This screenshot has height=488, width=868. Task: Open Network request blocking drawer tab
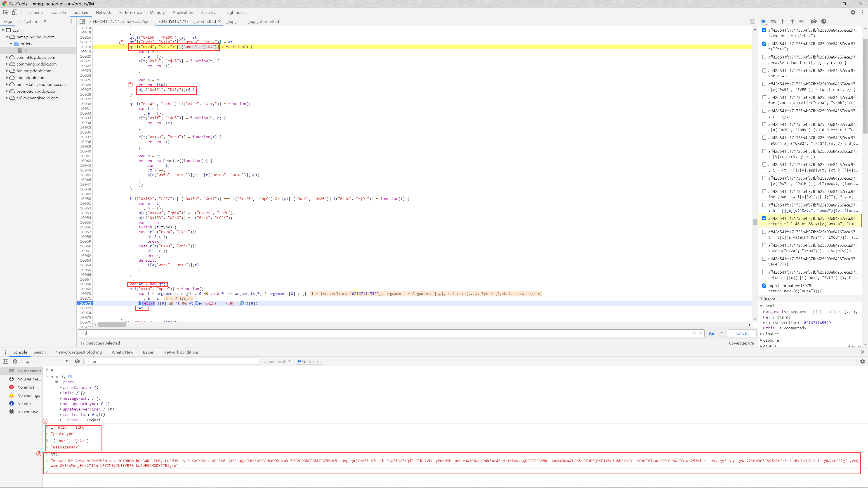(78, 352)
